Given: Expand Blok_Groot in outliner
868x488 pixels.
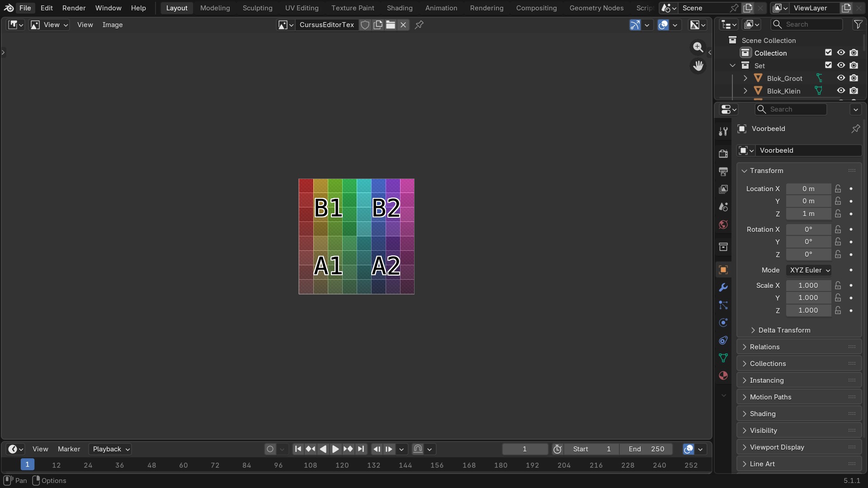Looking at the screenshot, I should click(745, 78).
